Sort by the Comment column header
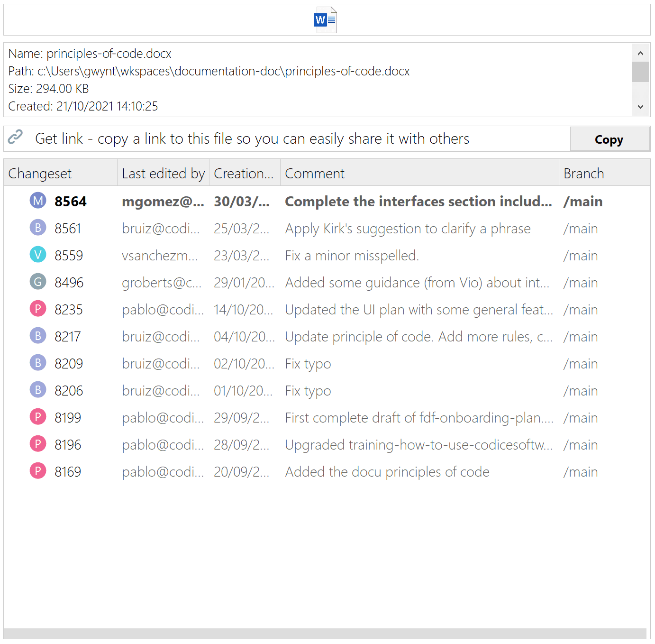 314,173
